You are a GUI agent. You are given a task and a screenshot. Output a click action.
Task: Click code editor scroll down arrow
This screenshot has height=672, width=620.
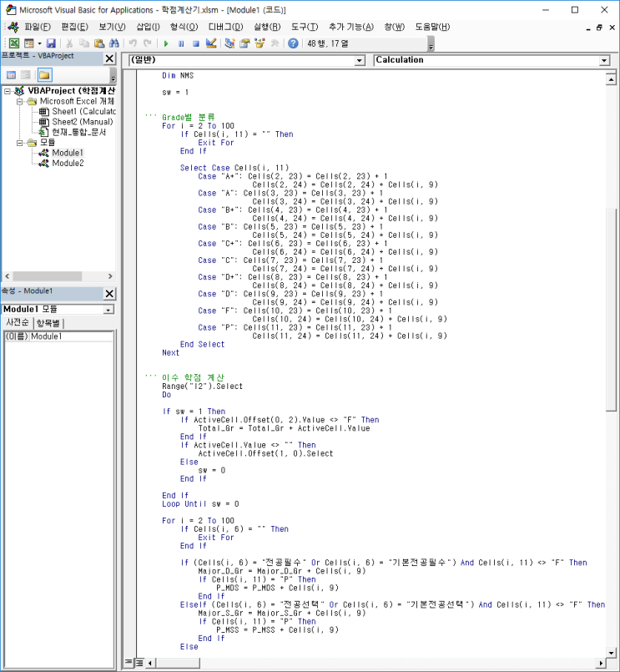611,653
